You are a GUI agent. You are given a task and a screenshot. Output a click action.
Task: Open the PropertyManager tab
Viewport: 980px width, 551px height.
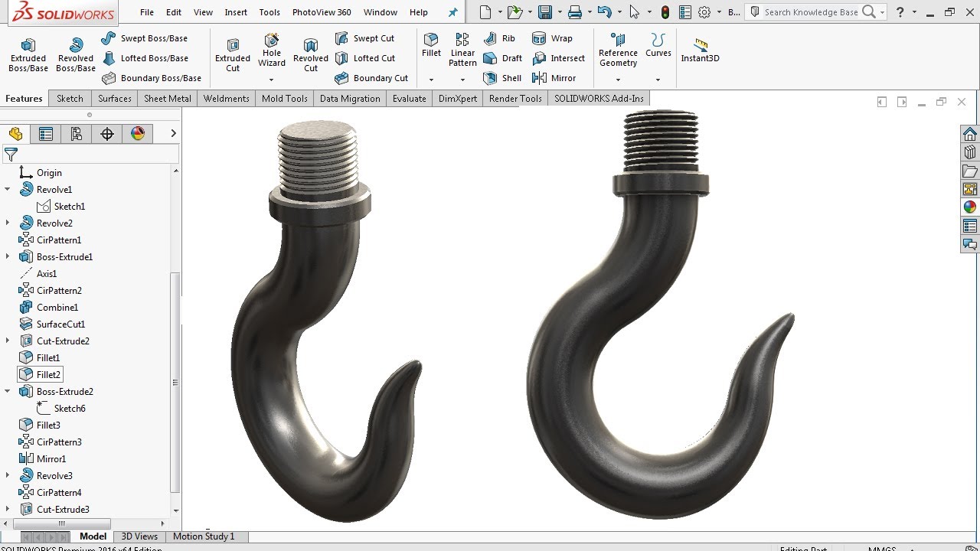click(46, 134)
